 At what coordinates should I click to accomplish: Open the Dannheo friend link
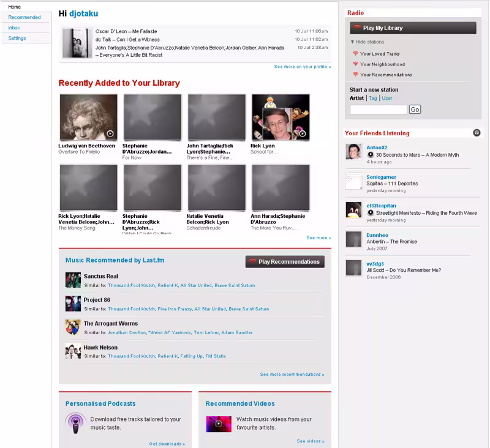tap(377, 235)
